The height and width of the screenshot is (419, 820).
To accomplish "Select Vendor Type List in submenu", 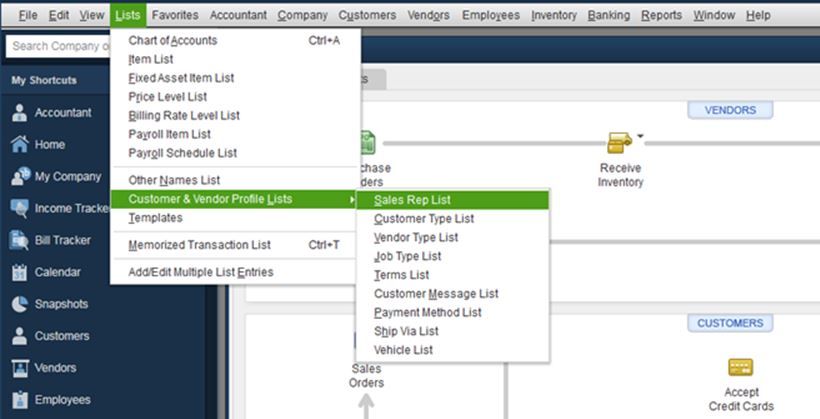I will pos(453,237).
